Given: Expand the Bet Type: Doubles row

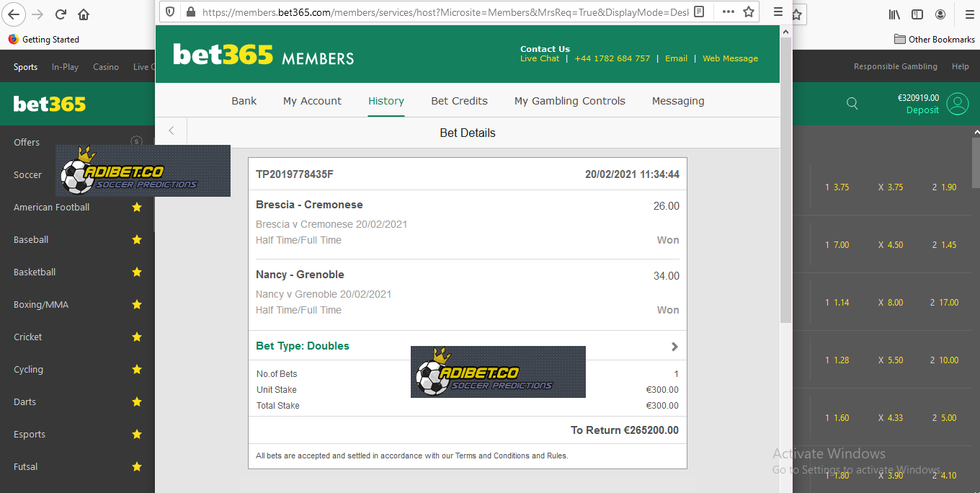Looking at the screenshot, I should [468, 346].
